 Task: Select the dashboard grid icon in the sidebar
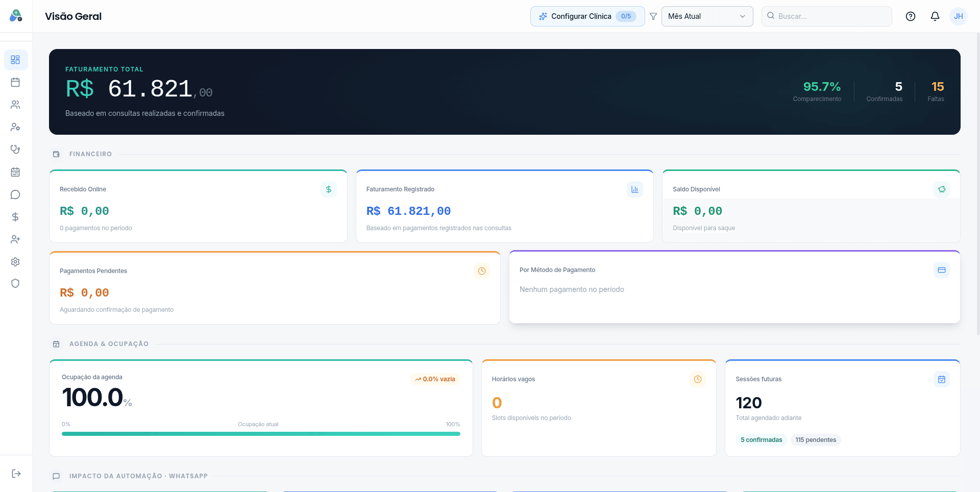[x=15, y=60]
